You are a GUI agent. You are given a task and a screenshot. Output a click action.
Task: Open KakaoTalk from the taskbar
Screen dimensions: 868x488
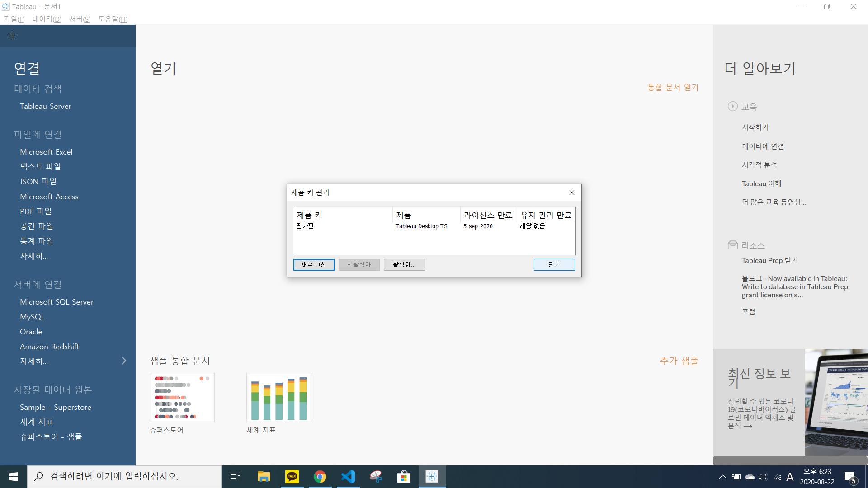(x=292, y=477)
